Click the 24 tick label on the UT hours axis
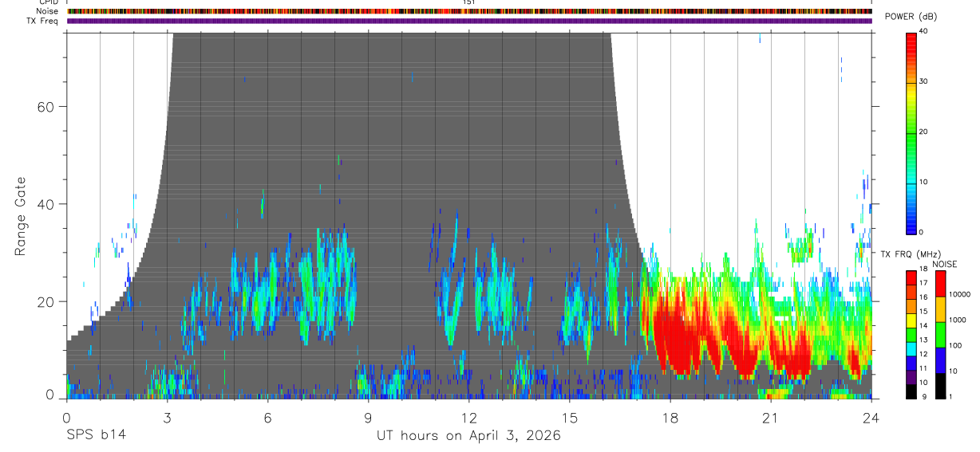Viewport: 980px width, 452px height. 871,418
